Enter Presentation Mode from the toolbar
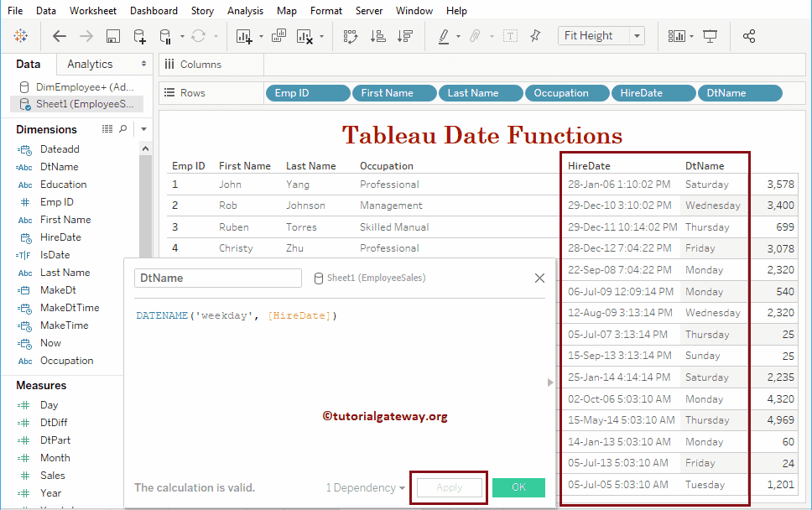This screenshot has height=510, width=812. [x=710, y=36]
